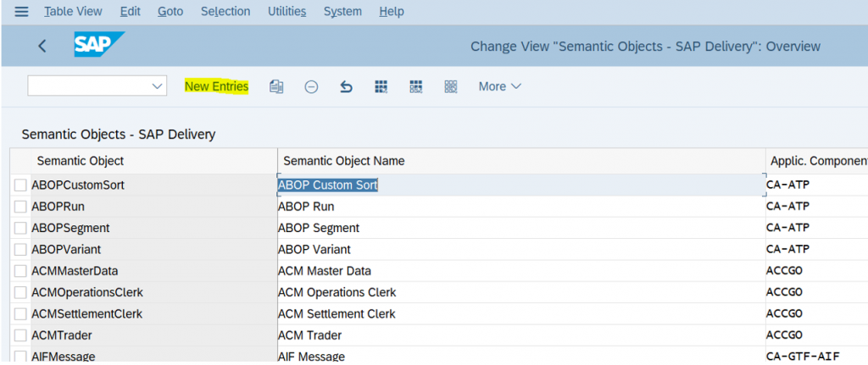Image resolution: width=868 pixels, height=365 pixels.
Task: Open the System menu
Action: pyautogui.click(x=342, y=11)
